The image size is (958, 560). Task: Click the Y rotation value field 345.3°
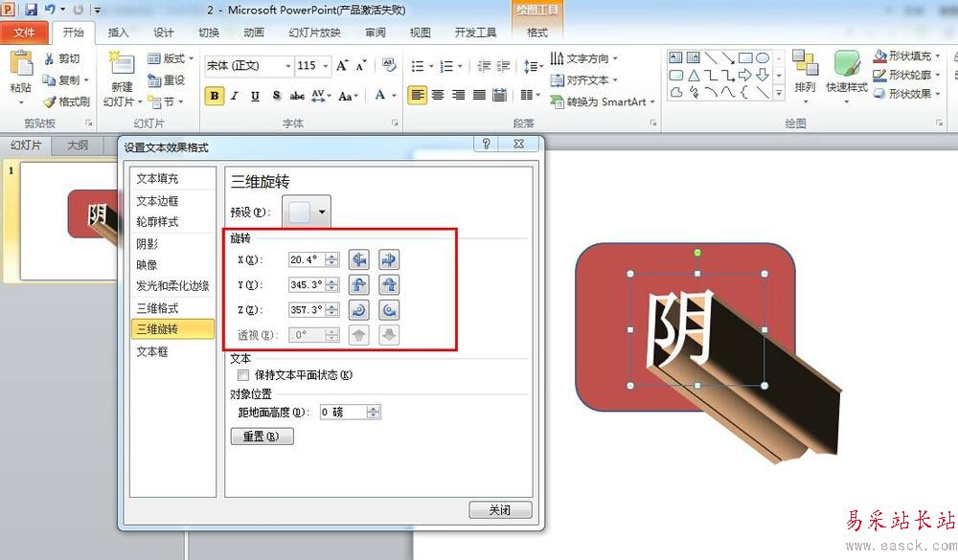(307, 284)
